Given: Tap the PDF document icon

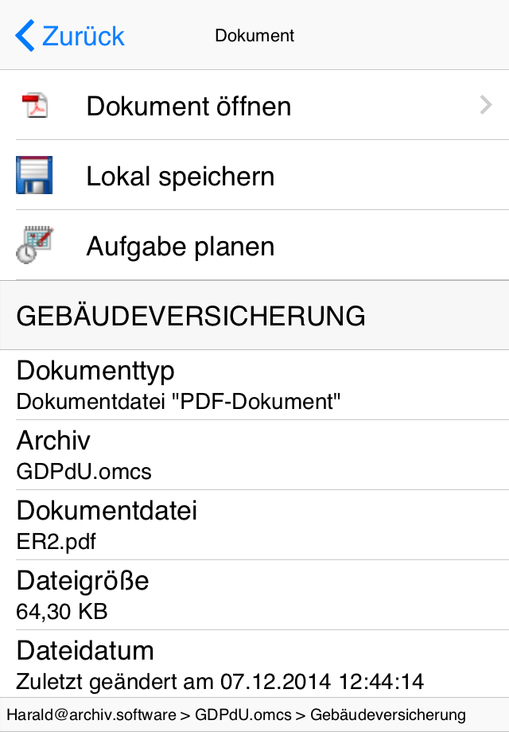Looking at the screenshot, I should pos(35,105).
